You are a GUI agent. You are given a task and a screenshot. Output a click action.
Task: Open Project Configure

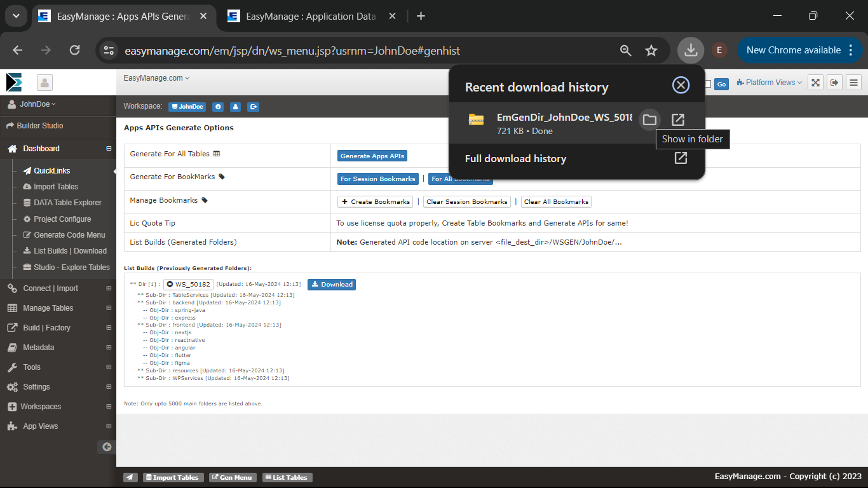point(57,219)
